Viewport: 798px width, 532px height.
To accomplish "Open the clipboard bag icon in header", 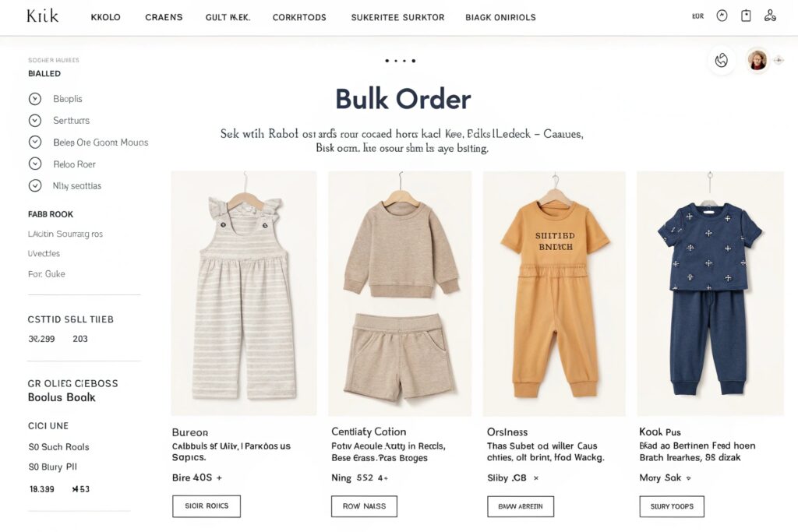I will (x=746, y=16).
